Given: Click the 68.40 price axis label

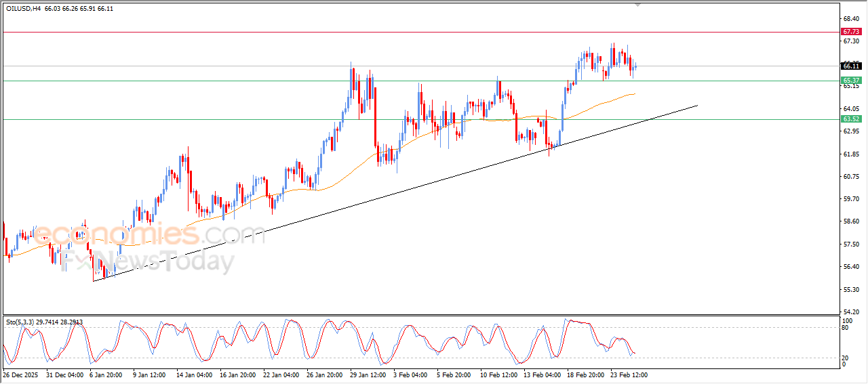Looking at the screenshot, I should pos(850,19).
